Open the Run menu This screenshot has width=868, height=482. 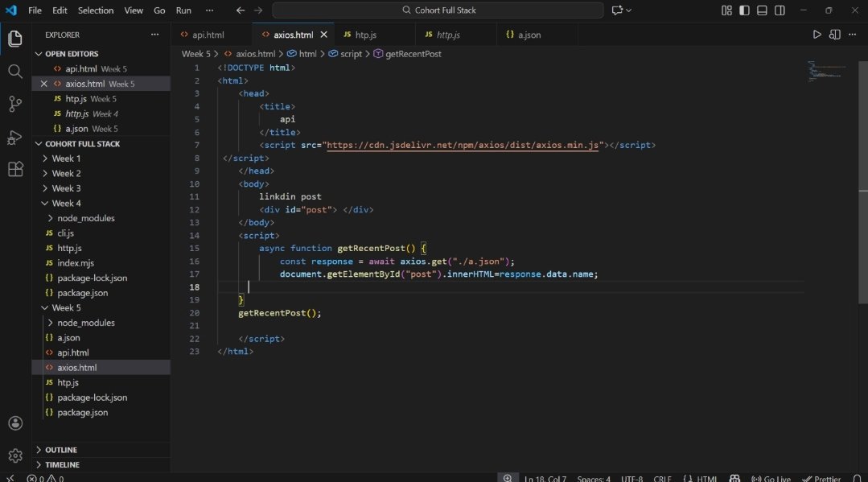pyautogui.click(x=183, y=10)
